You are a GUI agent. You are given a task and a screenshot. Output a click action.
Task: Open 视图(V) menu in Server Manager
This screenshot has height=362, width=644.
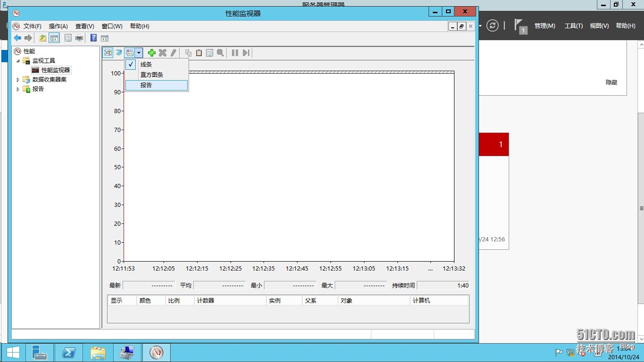[599, 26]
